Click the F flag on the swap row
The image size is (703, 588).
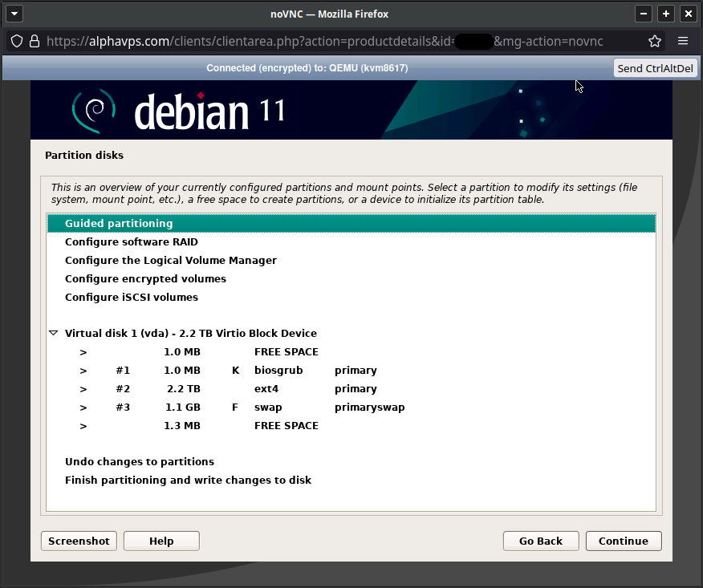[x=235, y=407]
